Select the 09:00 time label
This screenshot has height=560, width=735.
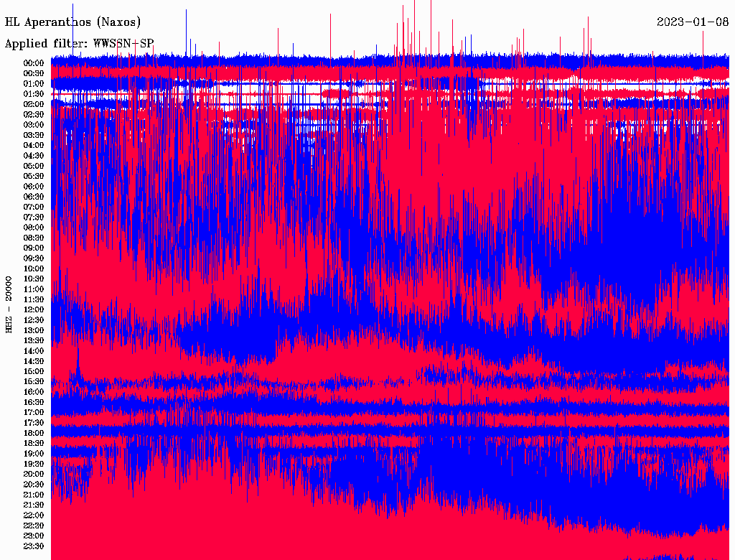[34, 248]
